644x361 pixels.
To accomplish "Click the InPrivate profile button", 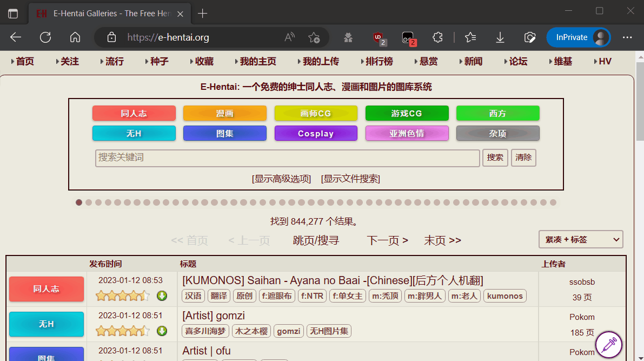I will pyautogui.click(x=578, y=37).
